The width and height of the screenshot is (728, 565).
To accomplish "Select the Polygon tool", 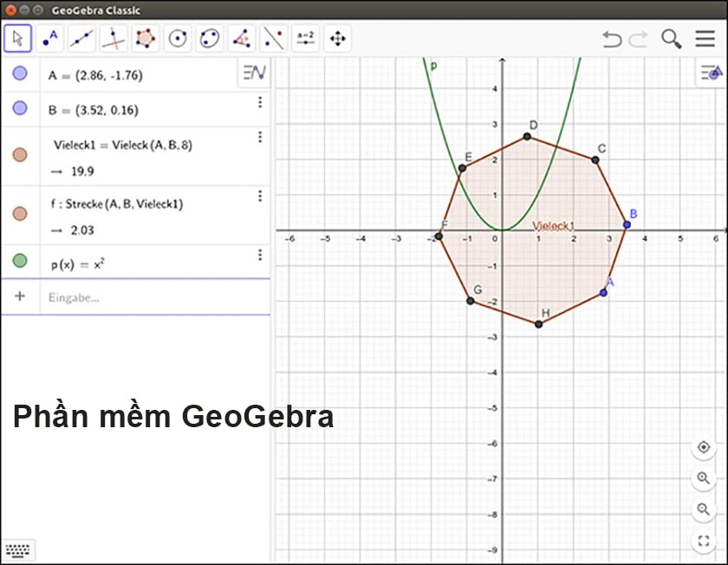I will (x=146, y=38).
